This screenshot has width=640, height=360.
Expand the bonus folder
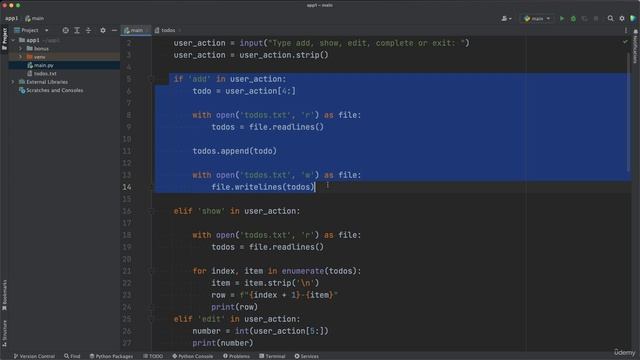(20, 49)
